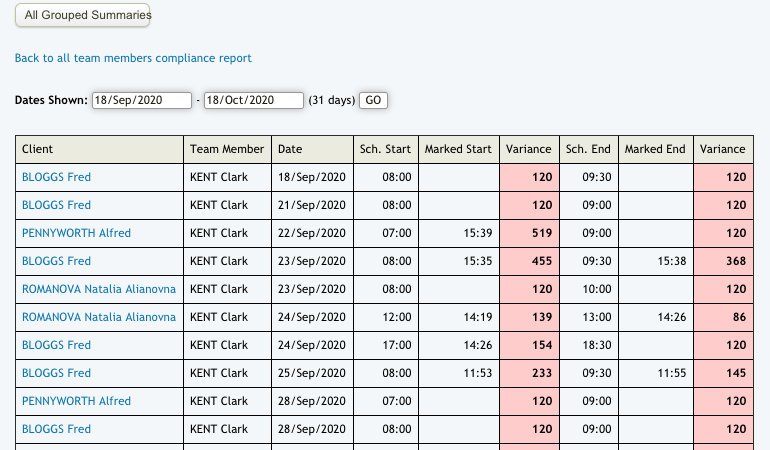Screen dimensions: 770x450
Task: Go back to all team members compliance report
Action: point(133,58)
